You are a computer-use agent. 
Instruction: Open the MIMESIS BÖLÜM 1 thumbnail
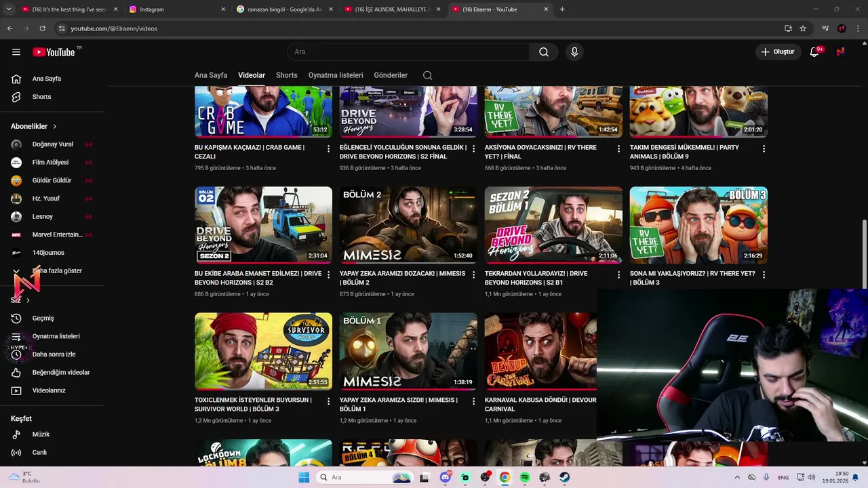tap(408, 351)
